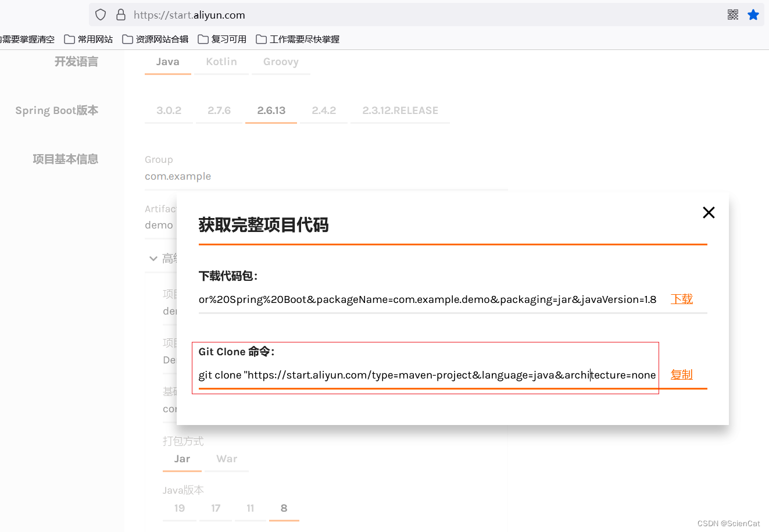Open the 常用网站 bookmark folder

88,39
